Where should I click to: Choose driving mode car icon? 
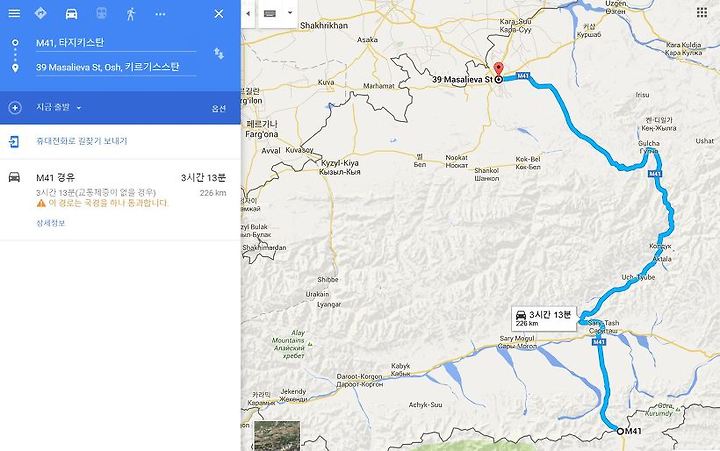(x=71, y=14)
